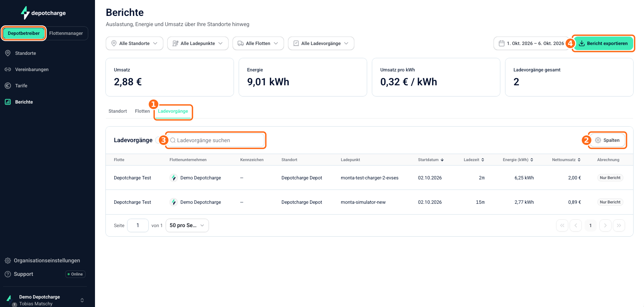The height and width of the screenshot is (307, 644).
Task: Click the depotcharge logo
Action: point(44,13)
